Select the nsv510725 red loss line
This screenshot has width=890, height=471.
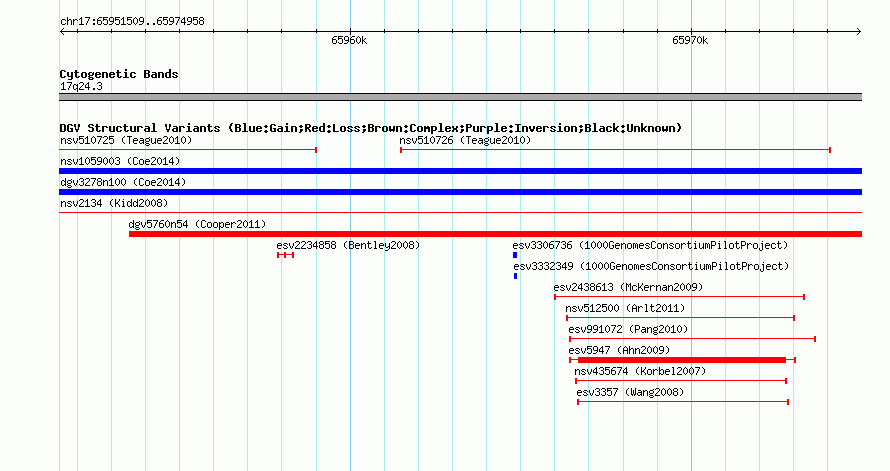[188, 150]
